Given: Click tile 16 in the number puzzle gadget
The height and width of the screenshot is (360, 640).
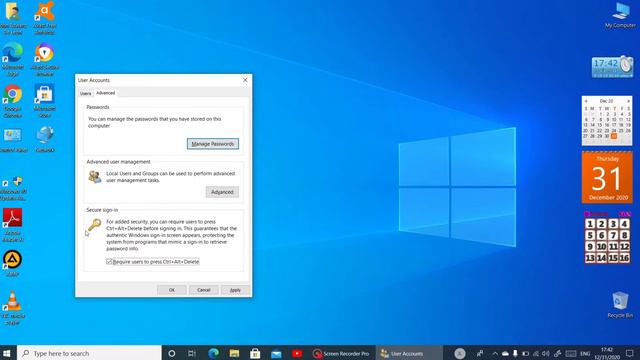Looking at the screenshot, I should pyautogui.click(x=624, y=258).
